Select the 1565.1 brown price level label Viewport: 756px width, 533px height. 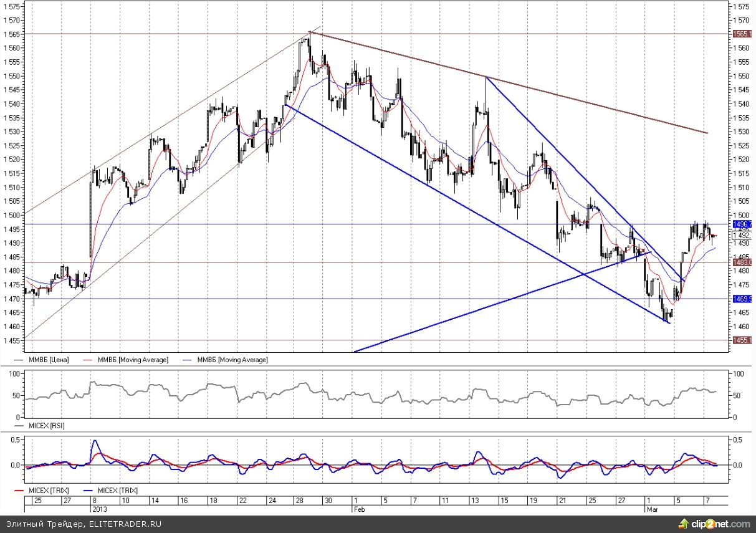coord(742,34)
